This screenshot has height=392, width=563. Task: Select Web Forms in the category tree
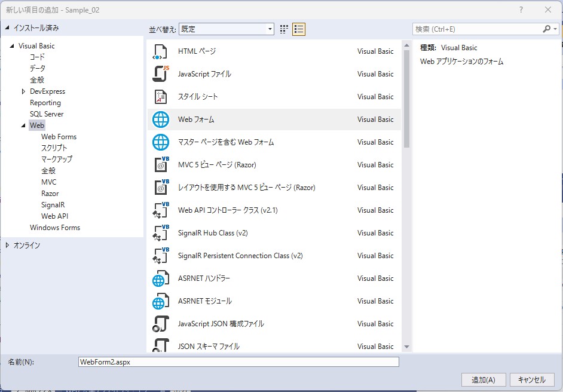pos(59,137)
